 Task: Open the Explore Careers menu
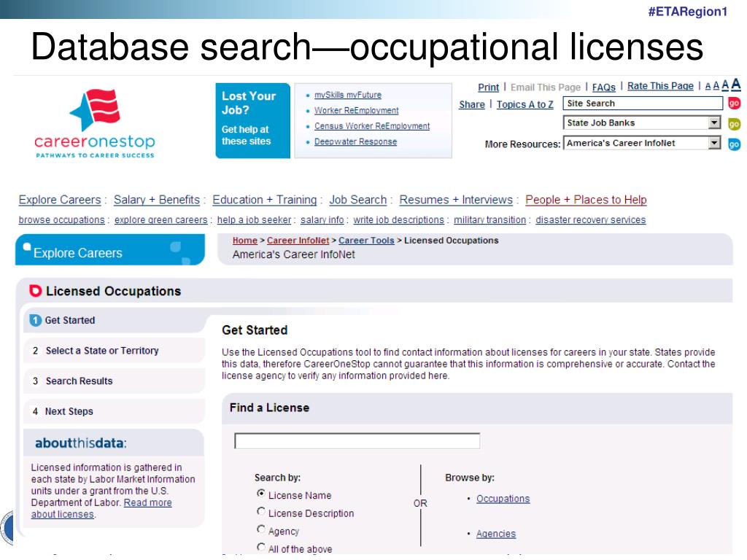click(60, 200)
